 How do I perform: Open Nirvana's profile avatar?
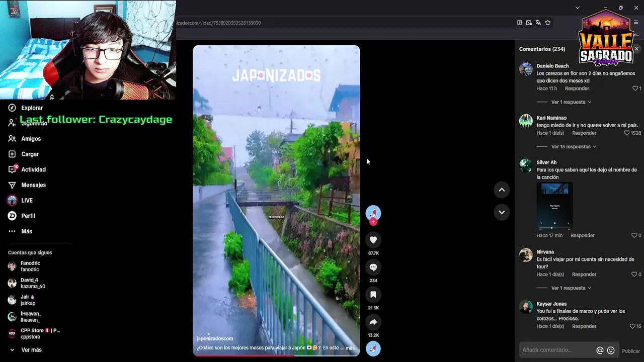click(x=526, y=255)
